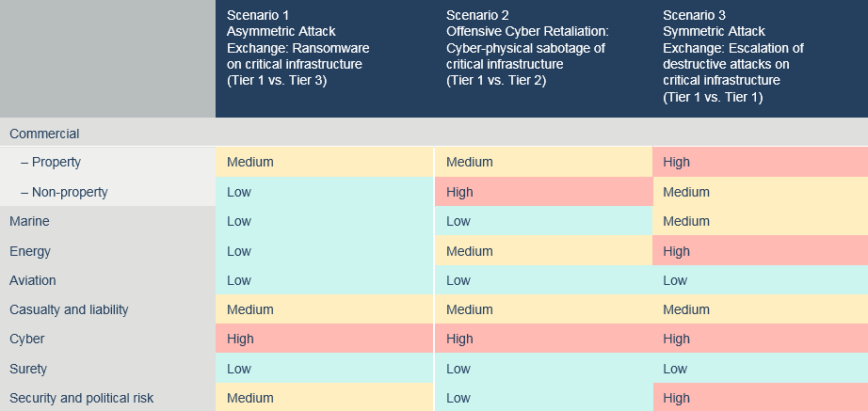Click the Scenario 2 column header

click(x=543, y=58)
